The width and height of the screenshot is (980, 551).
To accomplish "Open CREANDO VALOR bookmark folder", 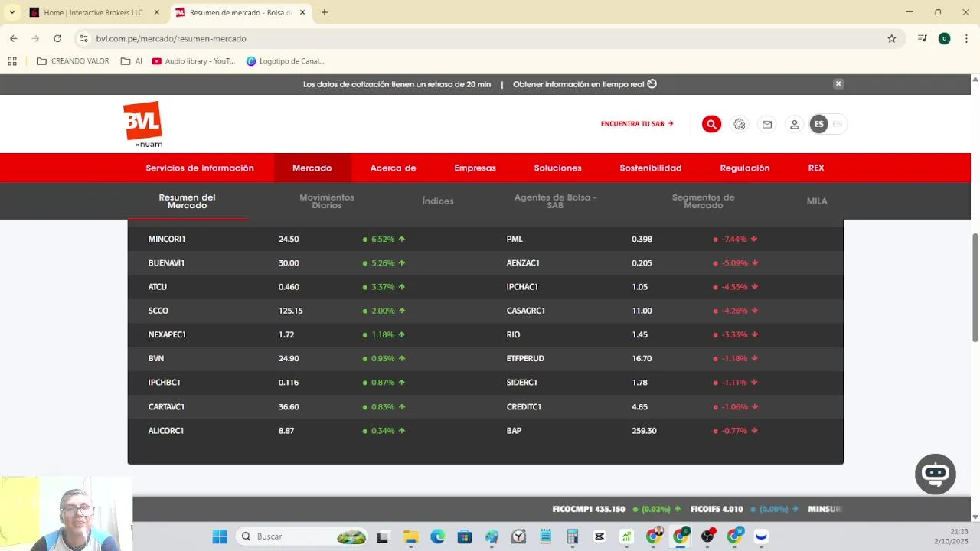I will click(x=73, y=61).
